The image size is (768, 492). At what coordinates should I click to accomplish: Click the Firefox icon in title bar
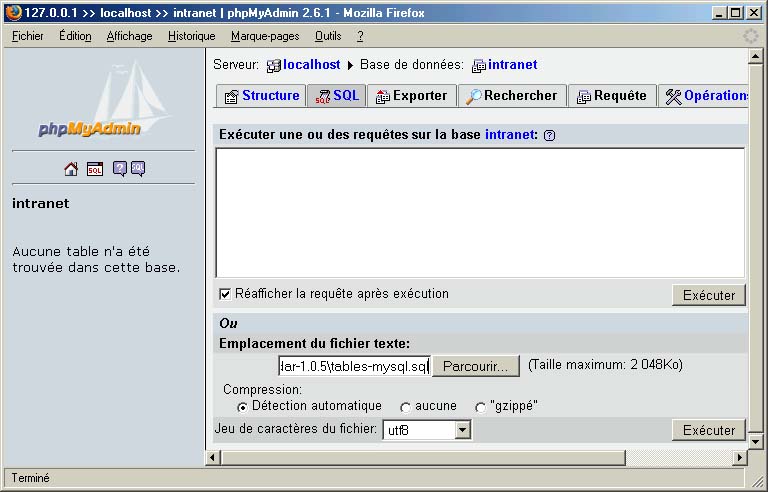click(14, 12)
